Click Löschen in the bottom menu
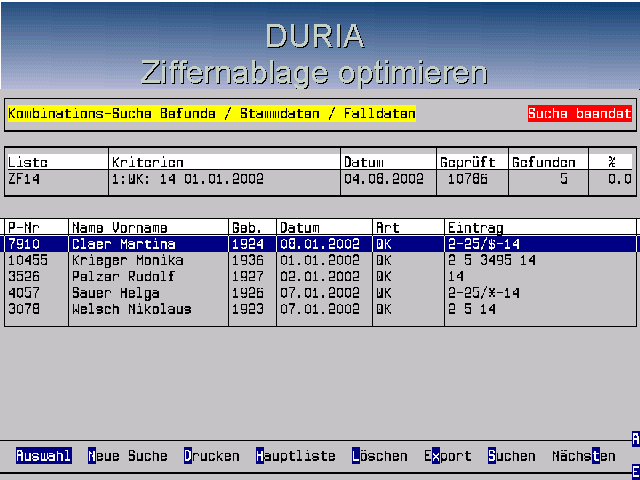The image size is (640, 480). click(x=380, y=456)
